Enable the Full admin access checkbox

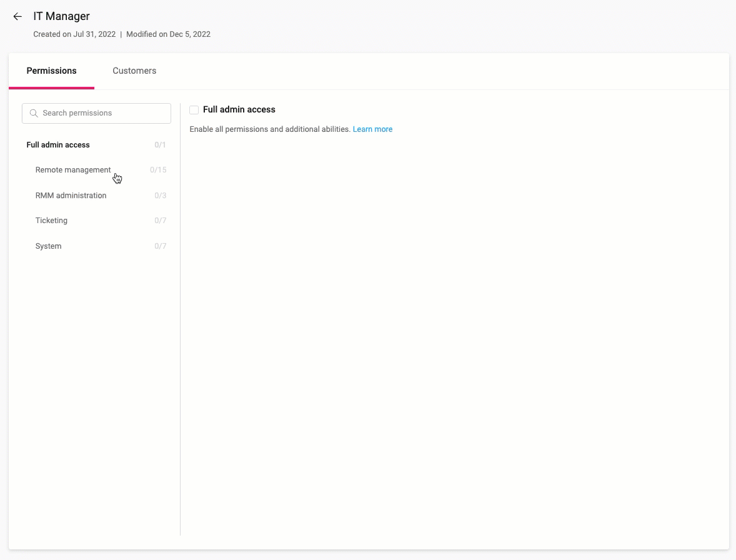coord(194,110)
